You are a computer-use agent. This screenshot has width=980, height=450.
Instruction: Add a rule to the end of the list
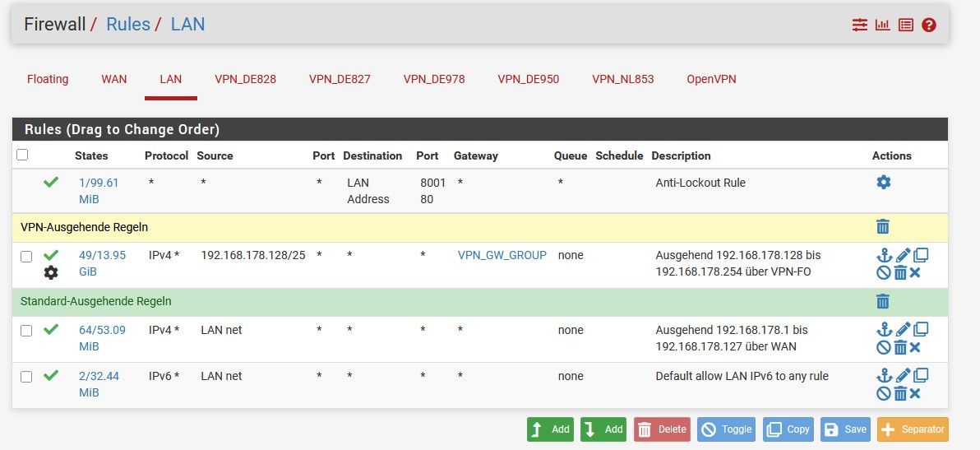(603, 429)
